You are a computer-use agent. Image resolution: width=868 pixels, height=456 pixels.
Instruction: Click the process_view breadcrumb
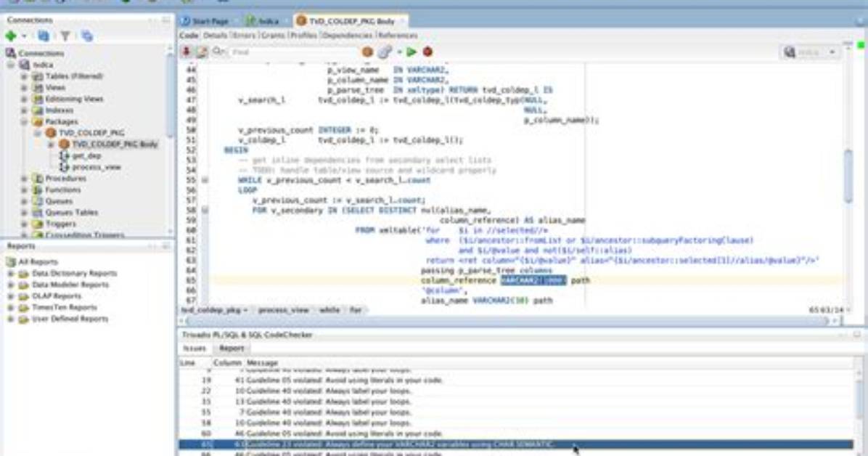(284, 310)
